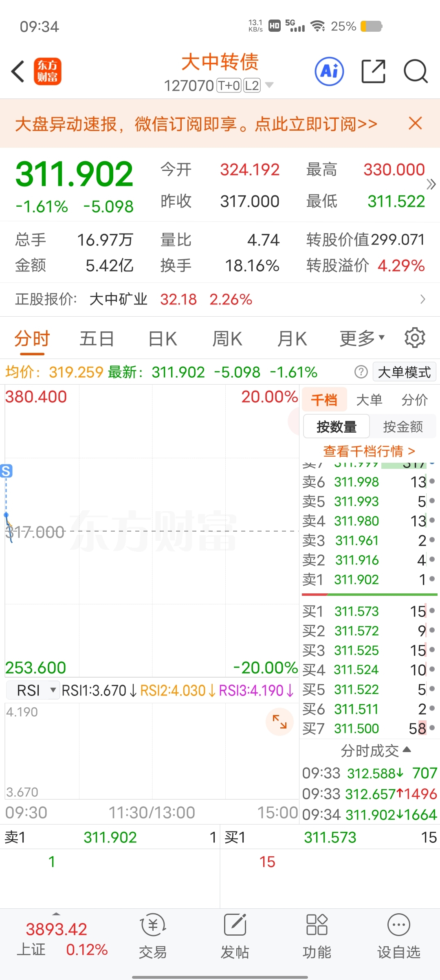
Task: Tap dot beside 卖4 311.980
Action: pyautogui.click(x=432, y=521)
